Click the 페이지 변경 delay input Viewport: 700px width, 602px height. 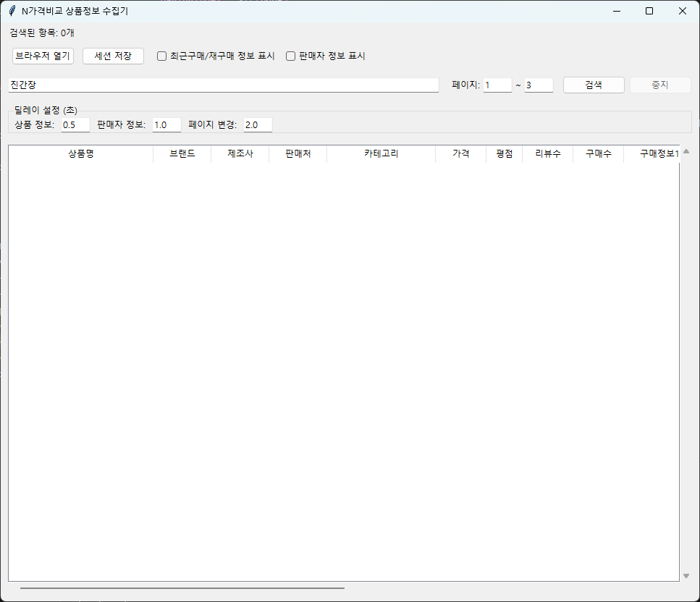(258, 125)
